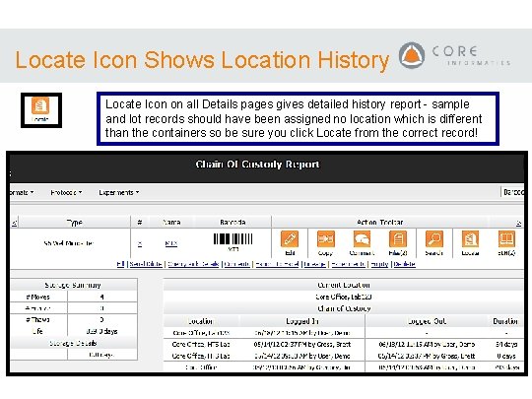This screenshot has width=532, height=399.
Task: Click the 96 Well plate type cell
Action: (69, 243)
